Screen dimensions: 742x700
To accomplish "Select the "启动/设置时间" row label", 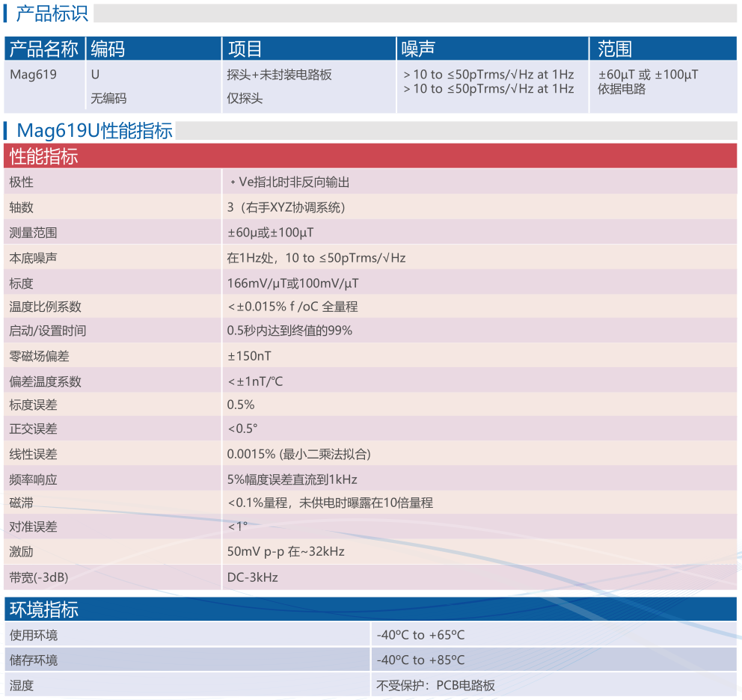I will [48, 331].
